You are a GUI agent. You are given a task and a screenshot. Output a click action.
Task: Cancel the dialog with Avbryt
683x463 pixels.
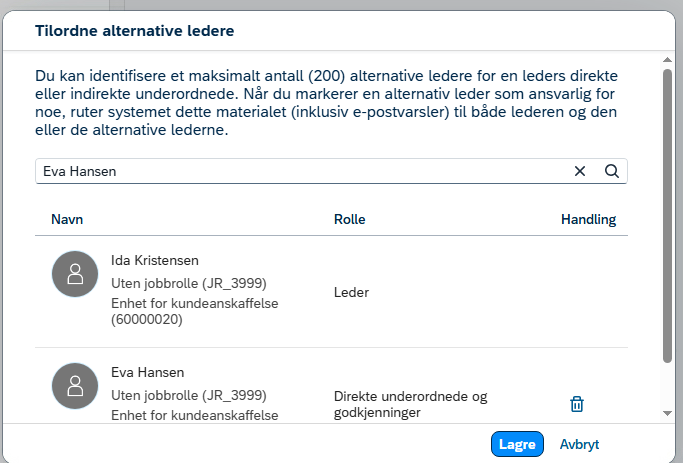(579, 444)
